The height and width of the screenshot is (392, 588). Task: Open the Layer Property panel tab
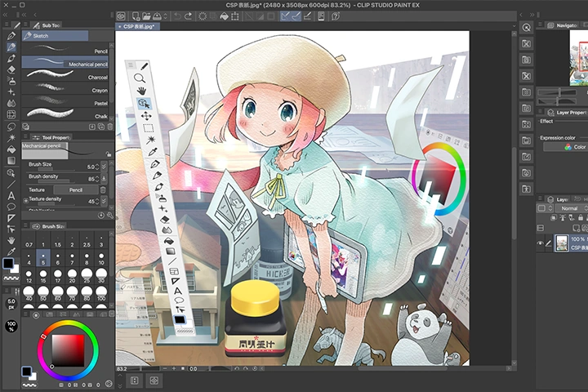567,112
